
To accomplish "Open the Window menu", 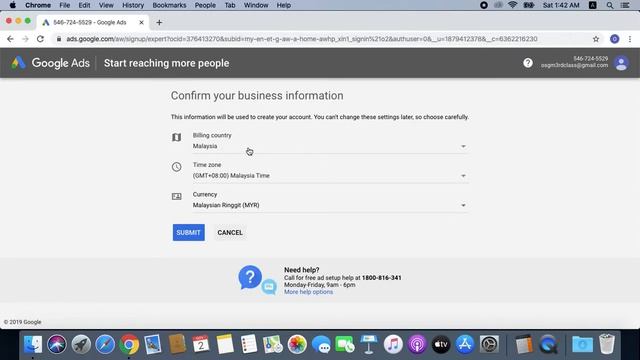I will click(x=256, y=5).
